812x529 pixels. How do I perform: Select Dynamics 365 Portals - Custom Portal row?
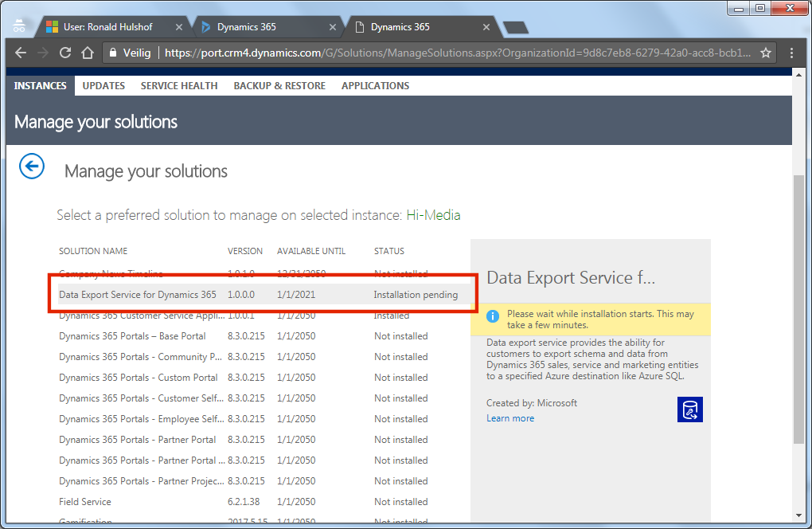pyautogui.click(x=264, y=377)
